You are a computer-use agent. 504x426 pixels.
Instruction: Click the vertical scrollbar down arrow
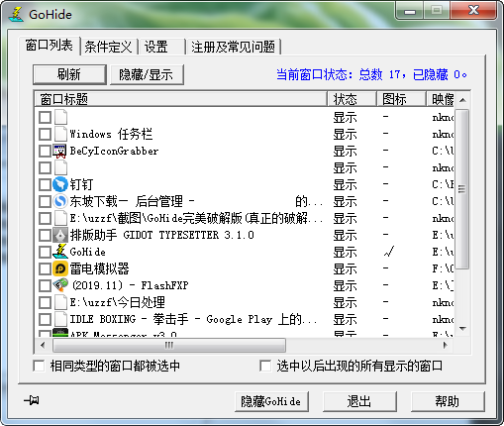pyautogui.click(x=462, y=329)
